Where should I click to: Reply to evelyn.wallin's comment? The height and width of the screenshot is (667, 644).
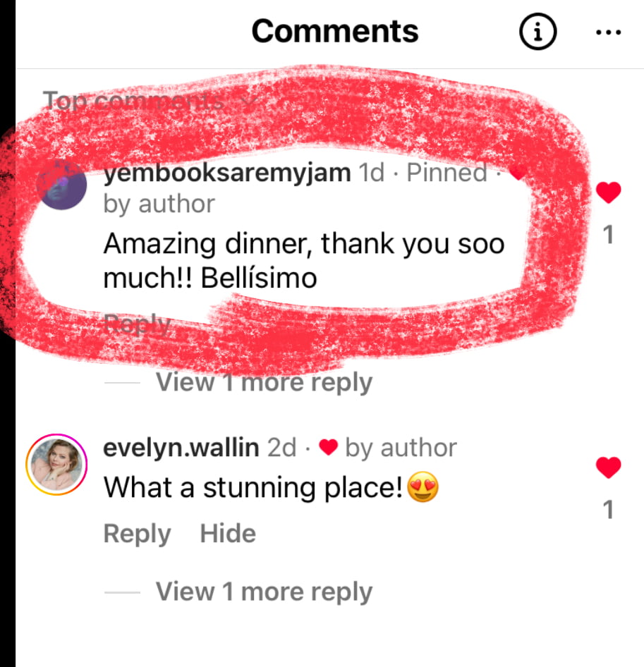click(x=137, y=534)
